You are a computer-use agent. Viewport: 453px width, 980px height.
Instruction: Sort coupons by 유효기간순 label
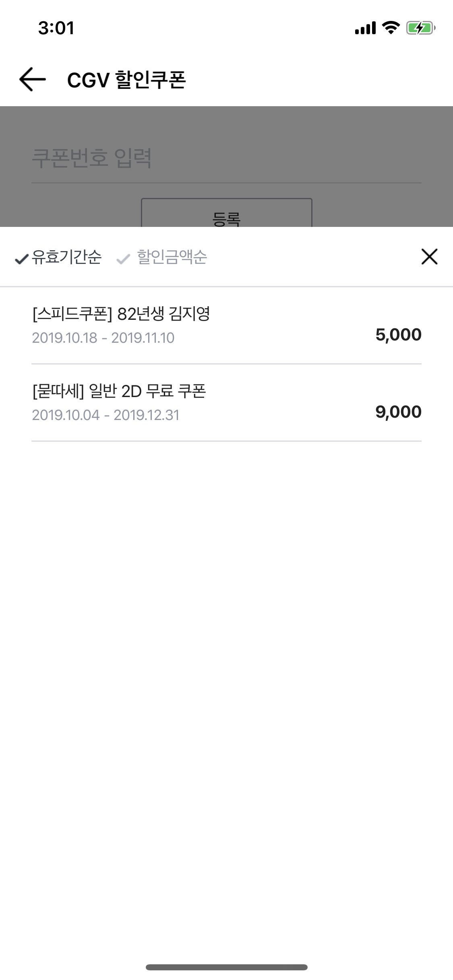coord(67,257)
